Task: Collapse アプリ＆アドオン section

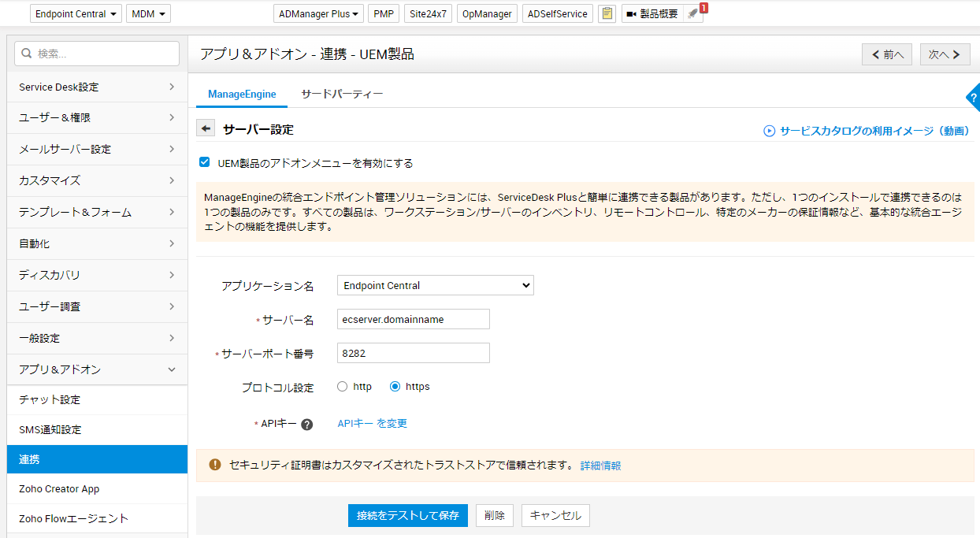Action: pyautogui.click(x=97, y=369)
